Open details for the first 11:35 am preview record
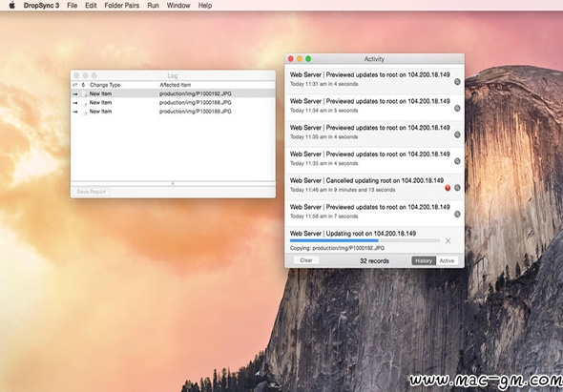The image size is (563, 392). tap(457, 134)
